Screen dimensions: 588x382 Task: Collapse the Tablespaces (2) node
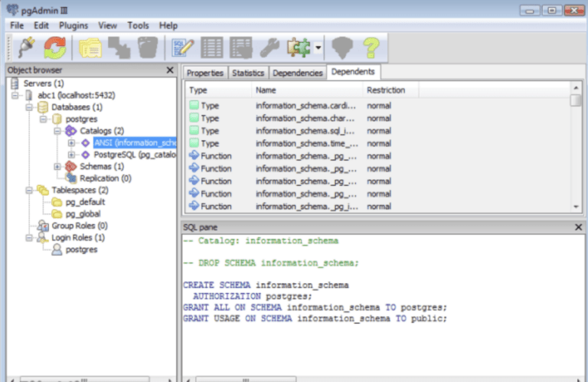pyautogui.click(x=29, y=190)
